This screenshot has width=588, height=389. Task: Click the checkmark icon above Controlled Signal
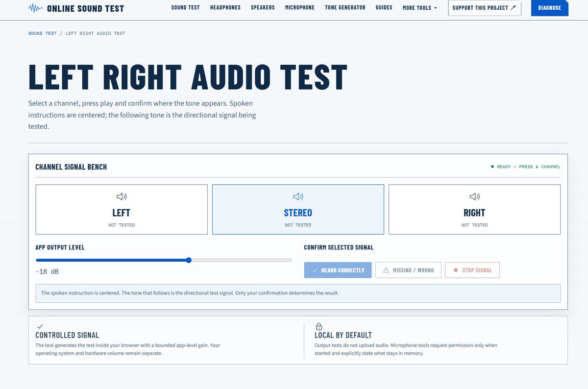[40, 326]
